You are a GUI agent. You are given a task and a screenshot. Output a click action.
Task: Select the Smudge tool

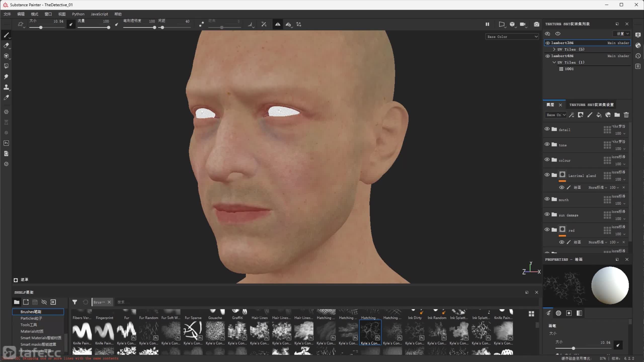click(x=6, y=77)
